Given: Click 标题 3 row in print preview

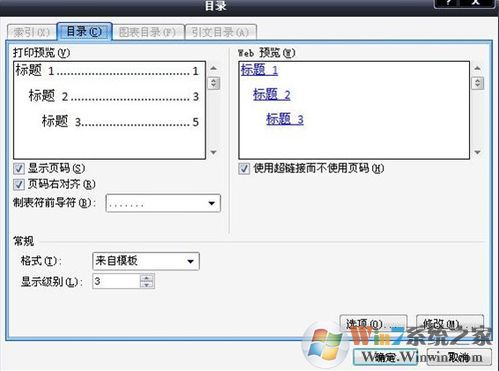Looking at the screenshot, I should (x=120, y=121).
